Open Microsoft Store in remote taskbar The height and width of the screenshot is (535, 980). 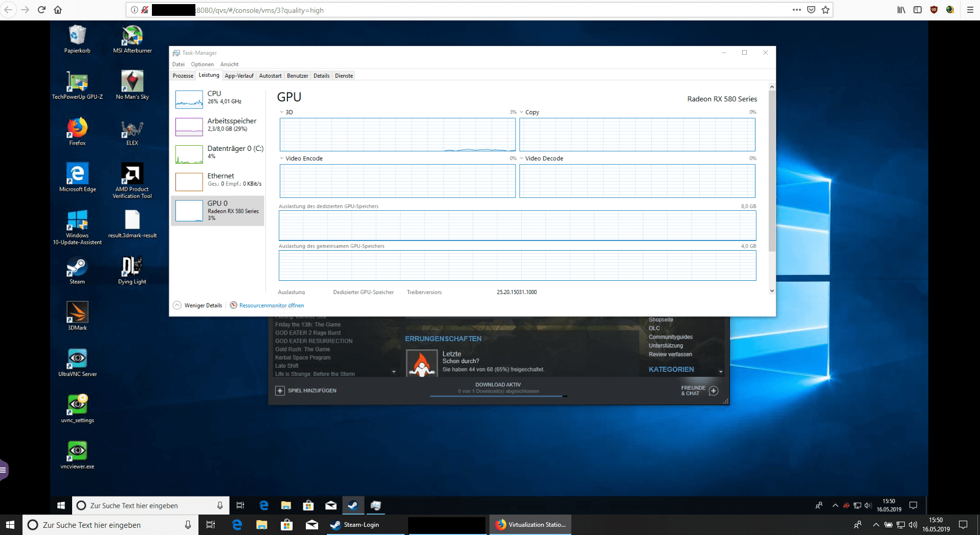click(308, 505)
